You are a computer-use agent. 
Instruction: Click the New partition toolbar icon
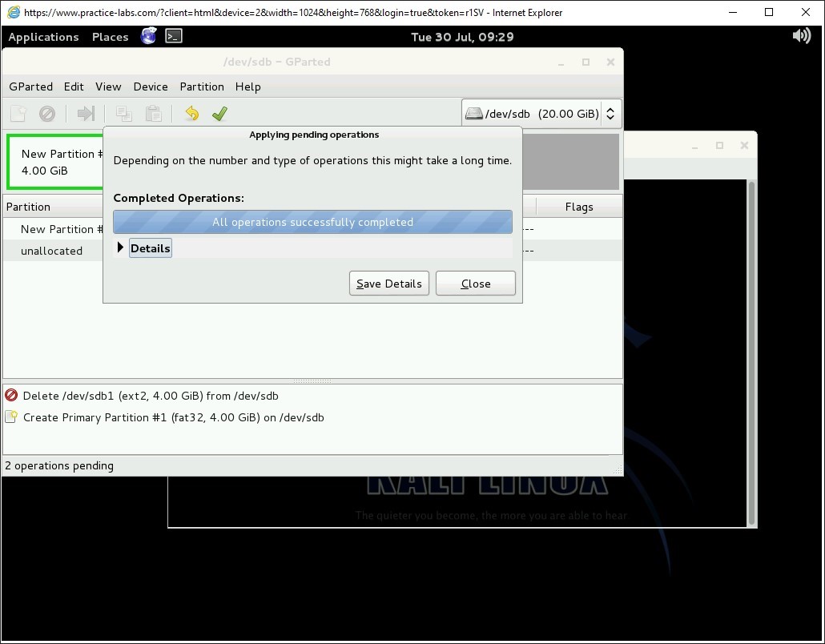pos(18,114)
